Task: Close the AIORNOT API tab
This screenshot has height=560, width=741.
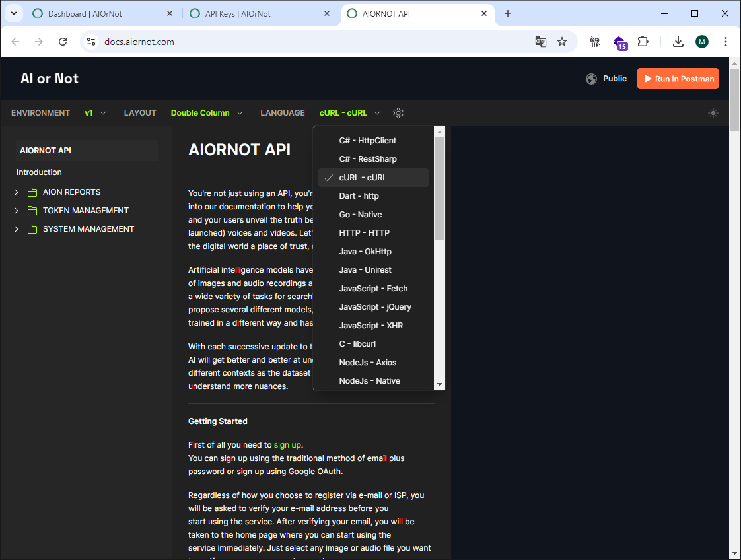Action: click(484, 13)
